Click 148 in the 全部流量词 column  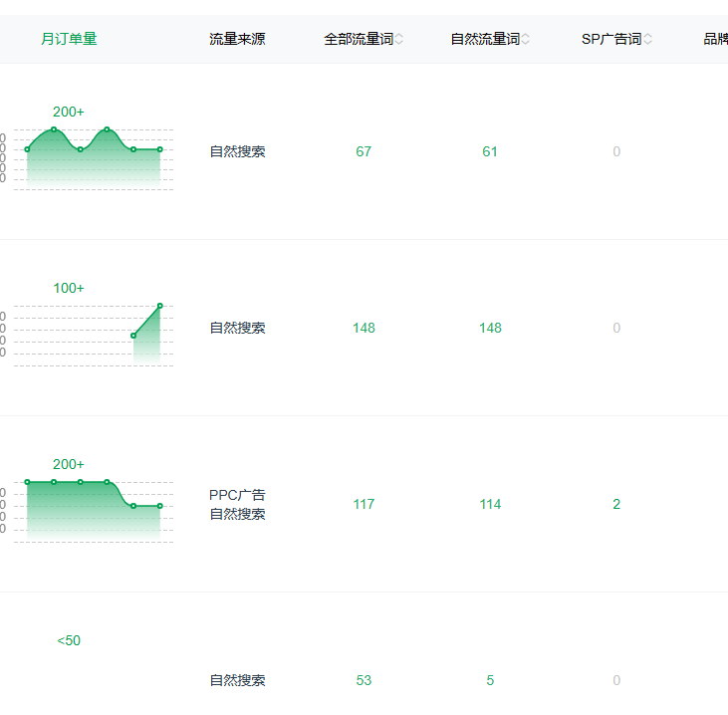(x=364, y=328)
